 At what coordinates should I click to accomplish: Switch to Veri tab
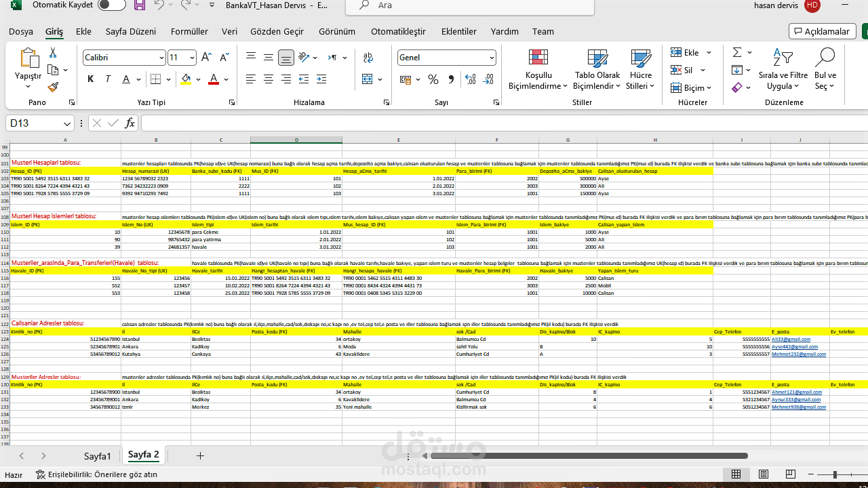click(229, 31)
